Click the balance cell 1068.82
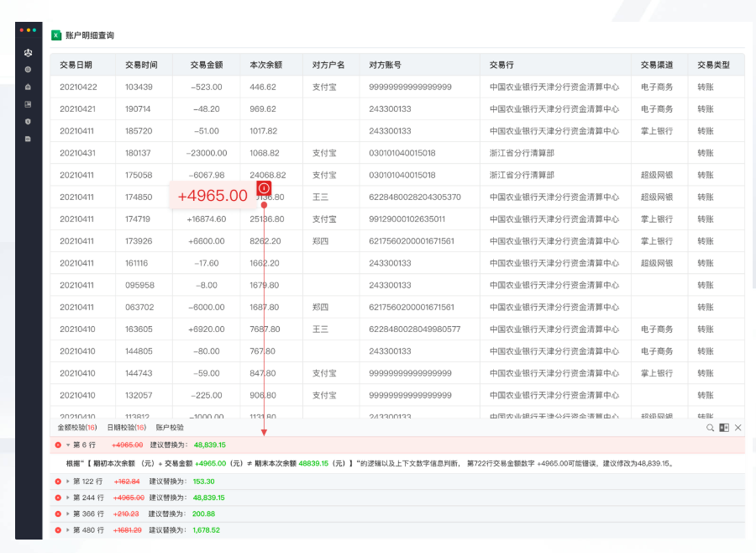This screenshot has height=553, width=756. pos(265,153)
